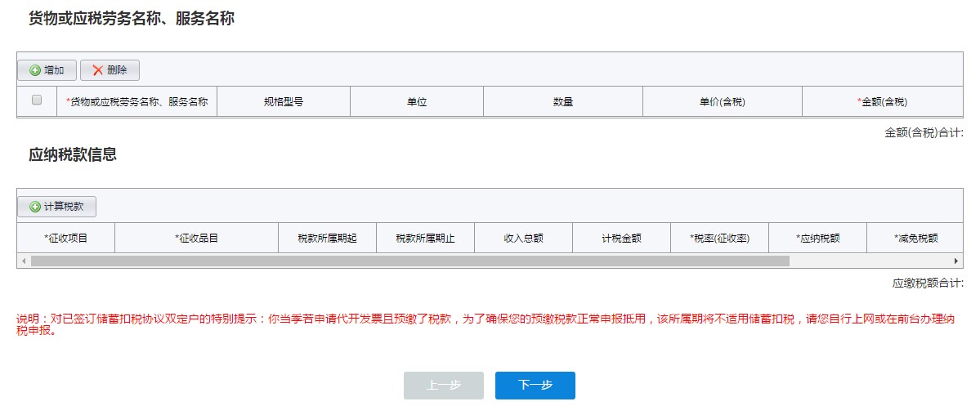980x406 pixels.
Task: Click the 税率(征收率) column header
Action: [x=719, y=239]
